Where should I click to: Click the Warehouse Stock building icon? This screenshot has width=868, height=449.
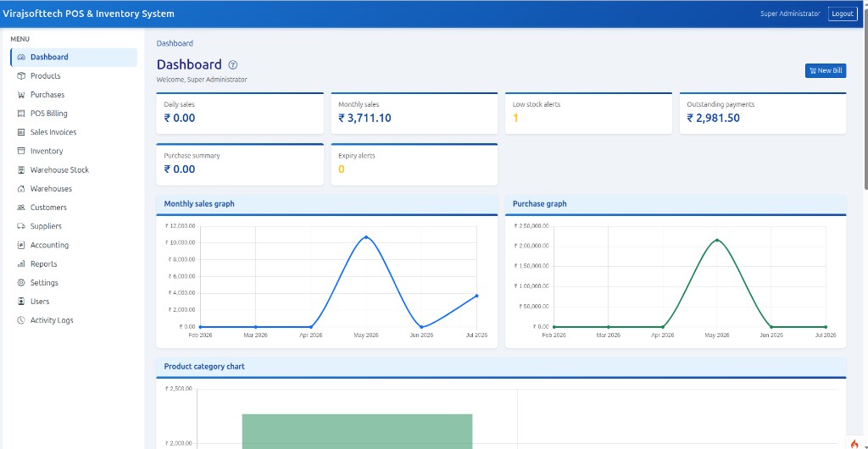(x=21, y=169)
